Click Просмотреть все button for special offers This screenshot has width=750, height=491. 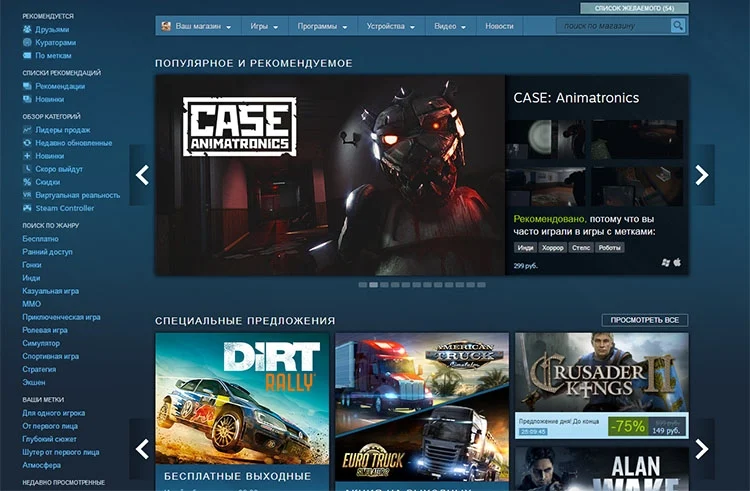pyautogui.click(x=645, y=320)
